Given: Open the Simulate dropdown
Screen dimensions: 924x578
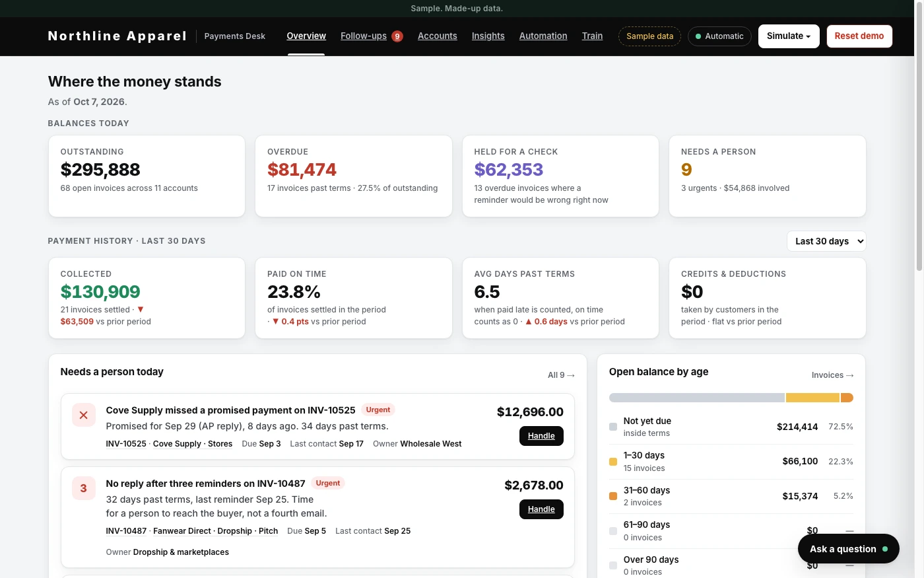Looking at the screenshot, I should (789, 36).
